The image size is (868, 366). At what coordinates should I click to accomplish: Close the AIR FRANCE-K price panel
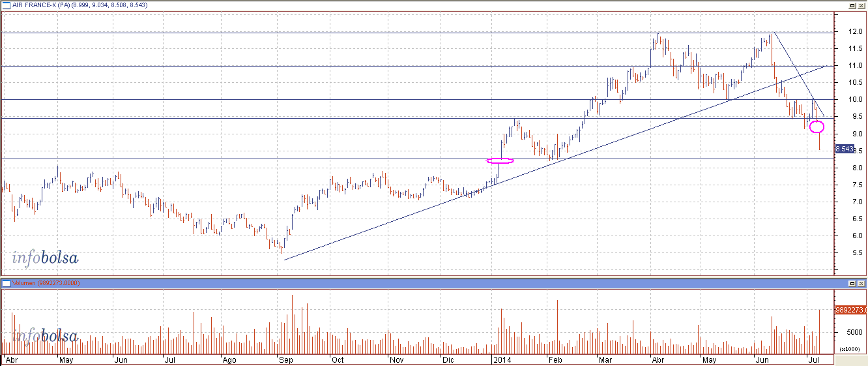(861, 5)
